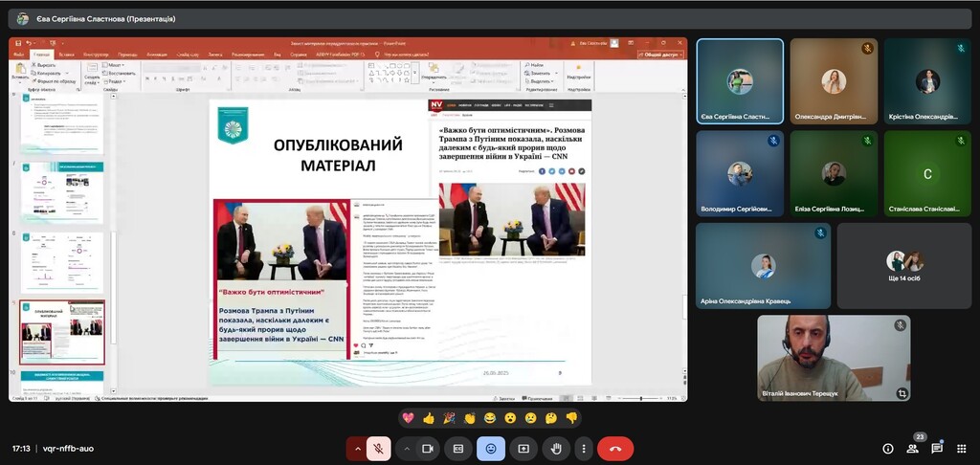The width and height of the screenshot is (980, 465).
Task: Leave the call with red hang-up button
Action: [x=615, y=448]
